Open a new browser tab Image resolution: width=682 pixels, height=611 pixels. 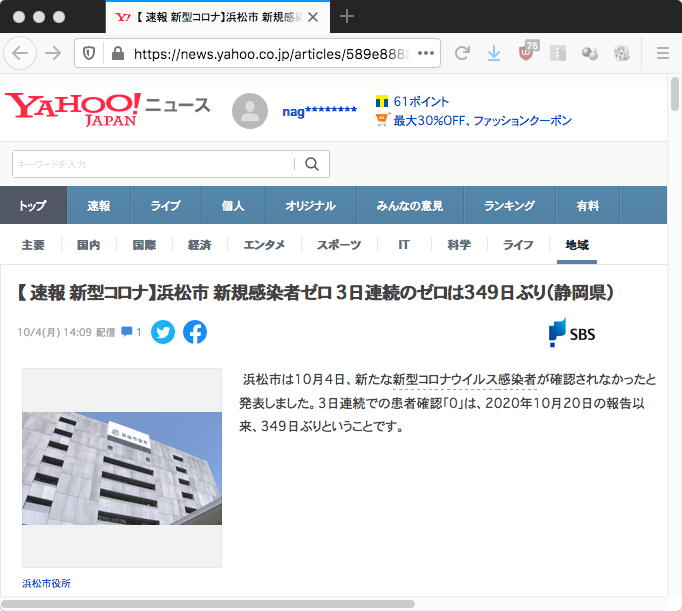(x=346, y=17)
